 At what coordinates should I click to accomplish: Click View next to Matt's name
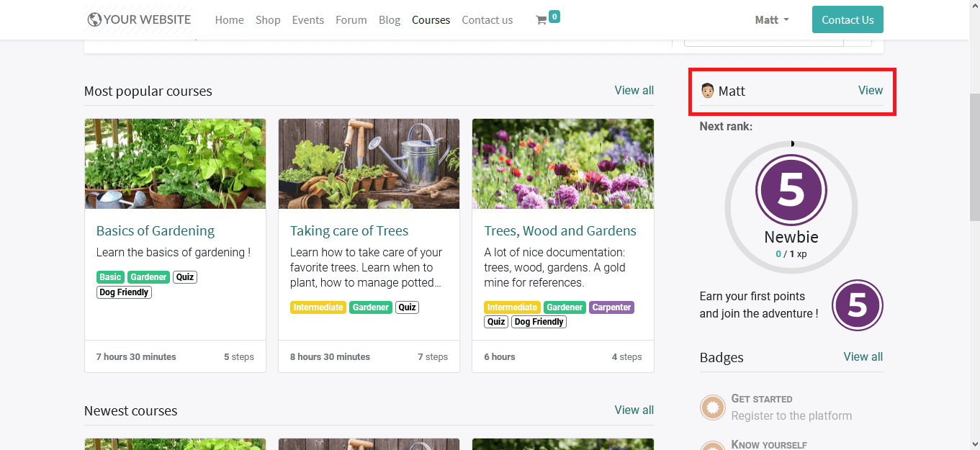pyautogui.click(x=870, y=90)
